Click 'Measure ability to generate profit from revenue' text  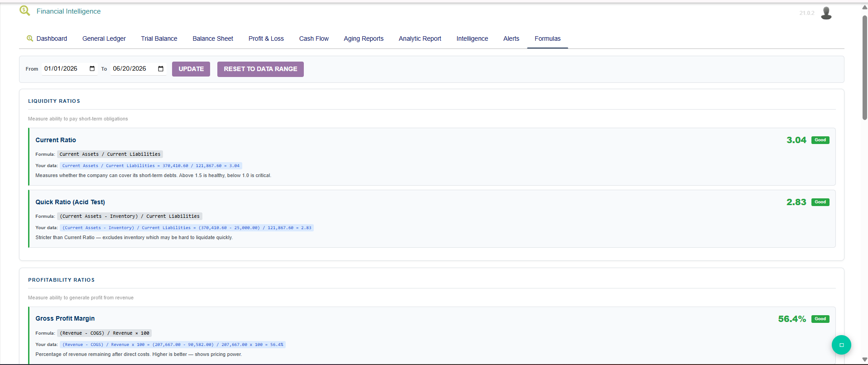pyautogui.click(x=81, y=298)
